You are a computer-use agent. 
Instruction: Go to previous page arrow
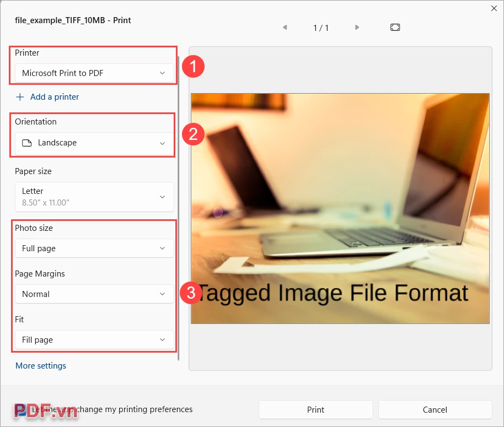285,28
